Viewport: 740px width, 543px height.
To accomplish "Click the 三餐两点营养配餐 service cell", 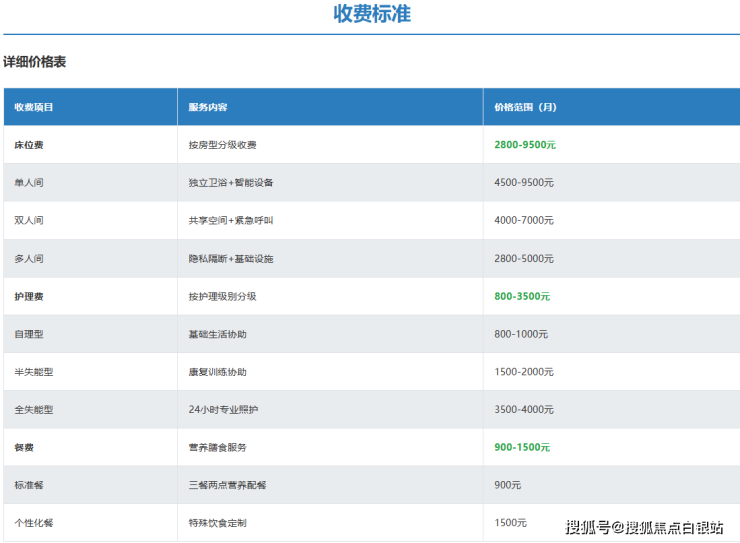I will (227, 485).
